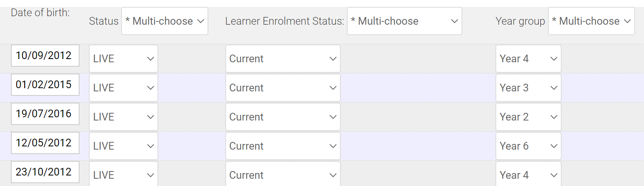Expand the Year group multi-choose filter
This screenshot has width=644, height=186.
pos(591,21)
